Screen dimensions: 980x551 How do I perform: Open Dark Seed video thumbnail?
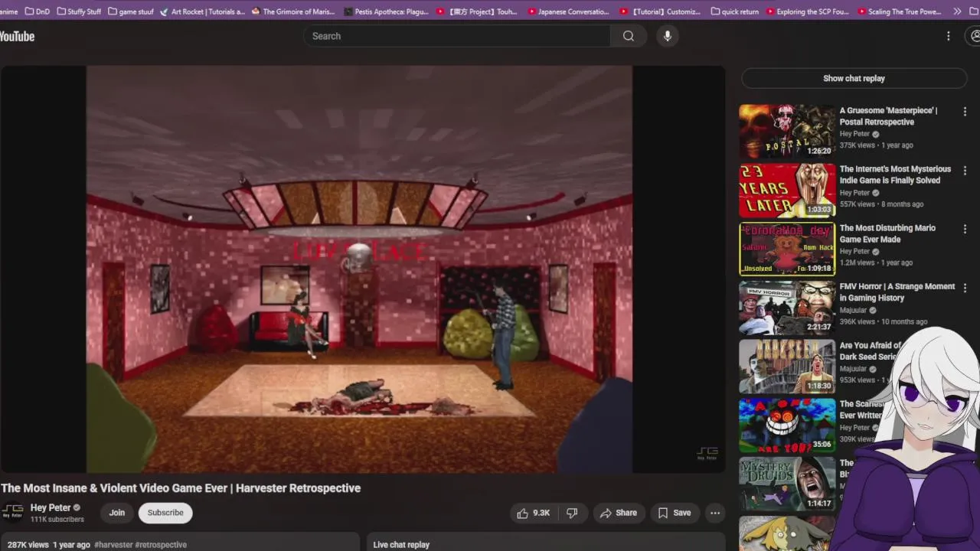(x=787, y=367)
